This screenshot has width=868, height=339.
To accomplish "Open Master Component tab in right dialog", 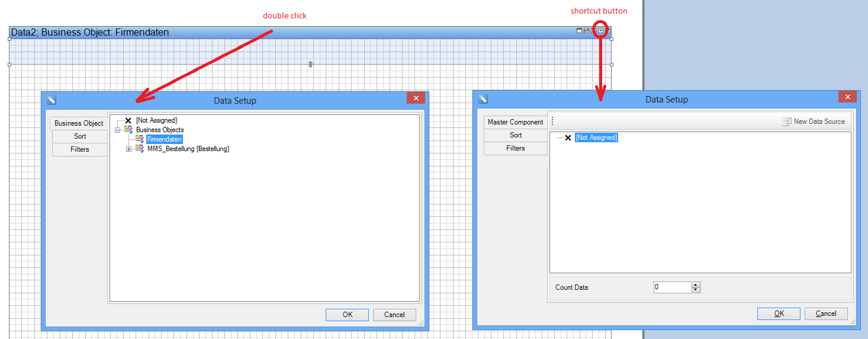I will point(516,122).
